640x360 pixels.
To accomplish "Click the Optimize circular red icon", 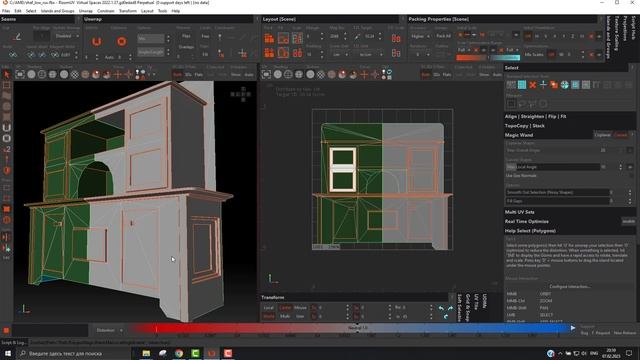I will click(121, 42).
